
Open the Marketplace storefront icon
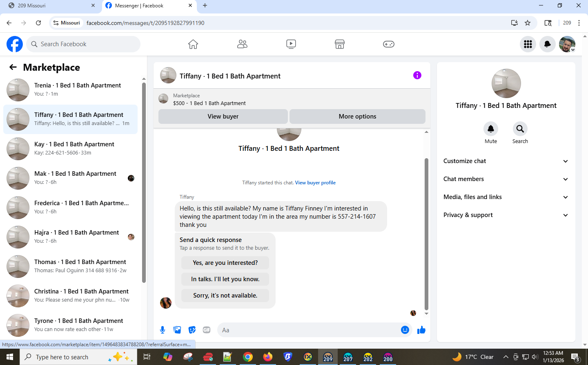click(340, 44)
